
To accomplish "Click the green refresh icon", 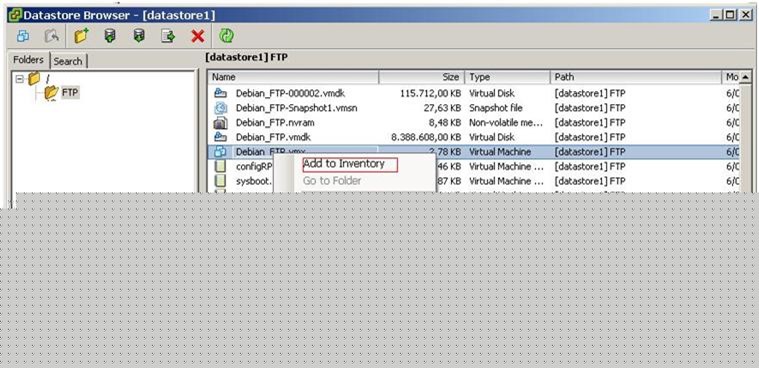I will pos(226,36).
